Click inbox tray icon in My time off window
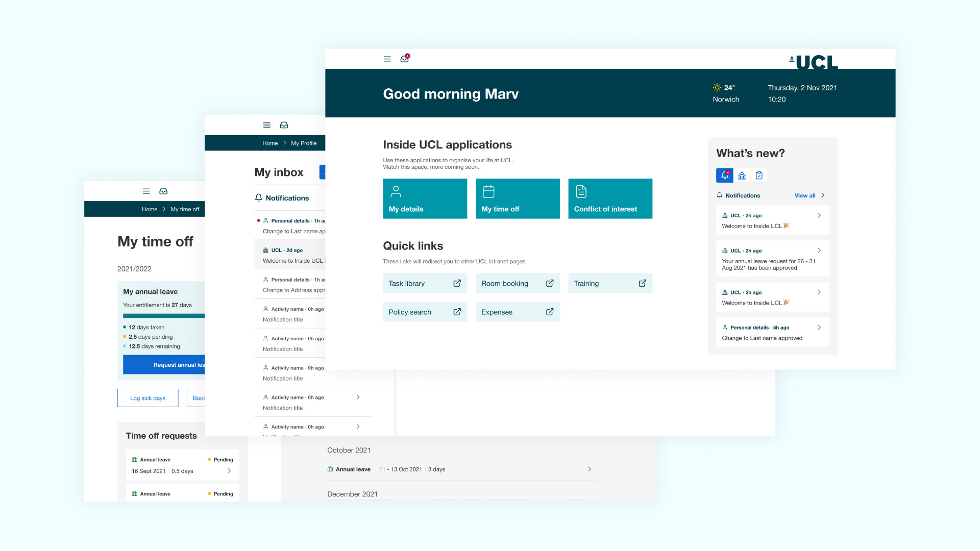The image size is (980, 551). [163, 191]
